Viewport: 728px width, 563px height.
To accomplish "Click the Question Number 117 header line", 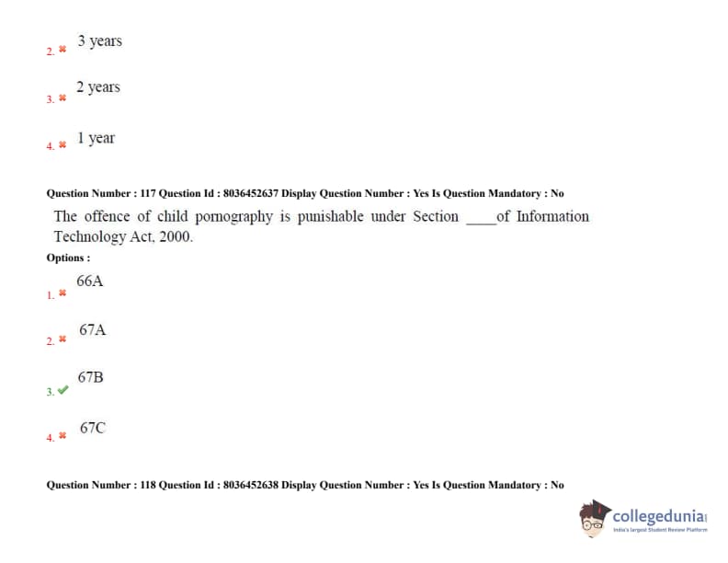I will point(305,193).
